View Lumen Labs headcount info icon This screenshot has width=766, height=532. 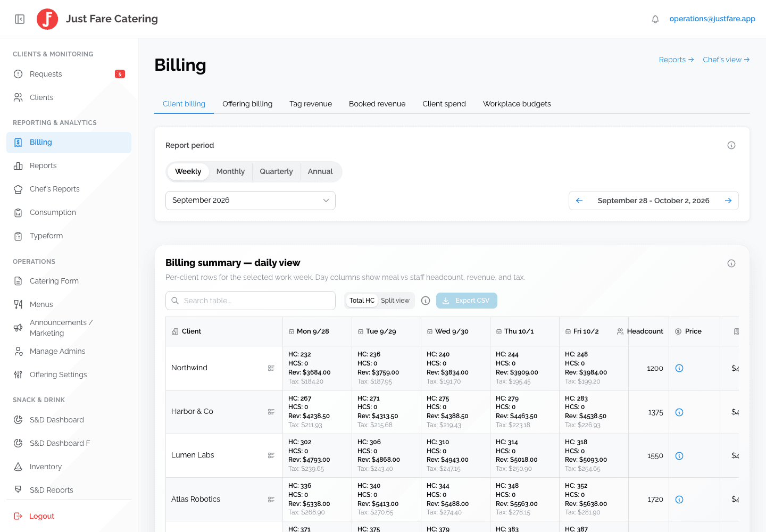[x=679, y=456]
